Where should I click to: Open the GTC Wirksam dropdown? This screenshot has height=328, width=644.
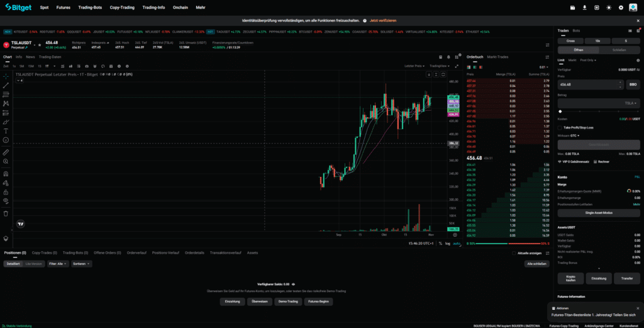coord(574,135)
